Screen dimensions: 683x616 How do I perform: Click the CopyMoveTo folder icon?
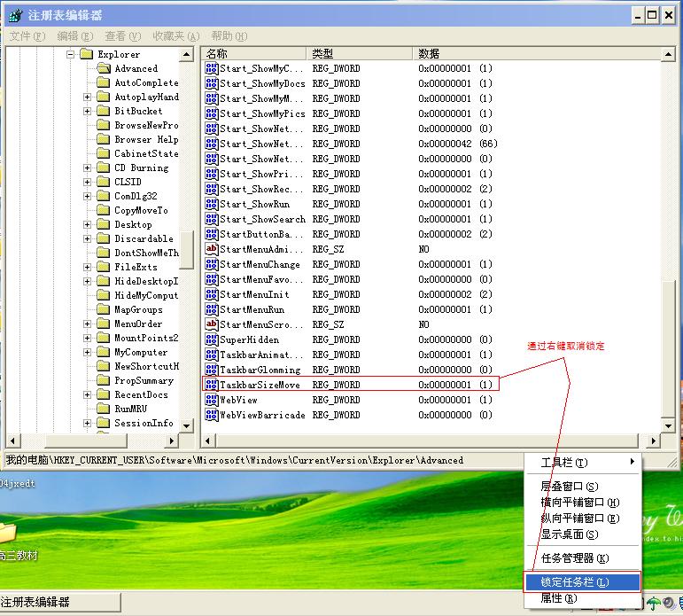pos(104,210)
